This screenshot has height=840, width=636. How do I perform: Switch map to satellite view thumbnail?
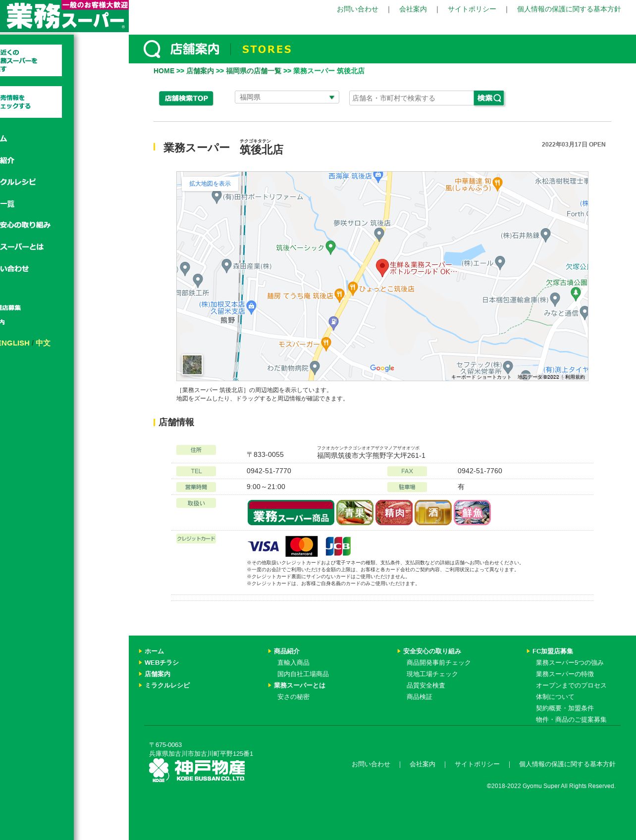192,365
